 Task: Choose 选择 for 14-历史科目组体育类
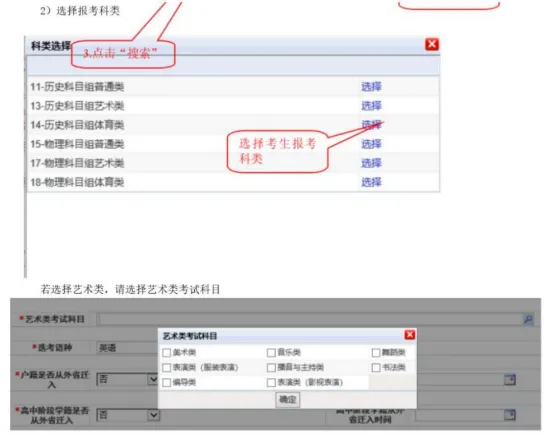click(371, 125)
